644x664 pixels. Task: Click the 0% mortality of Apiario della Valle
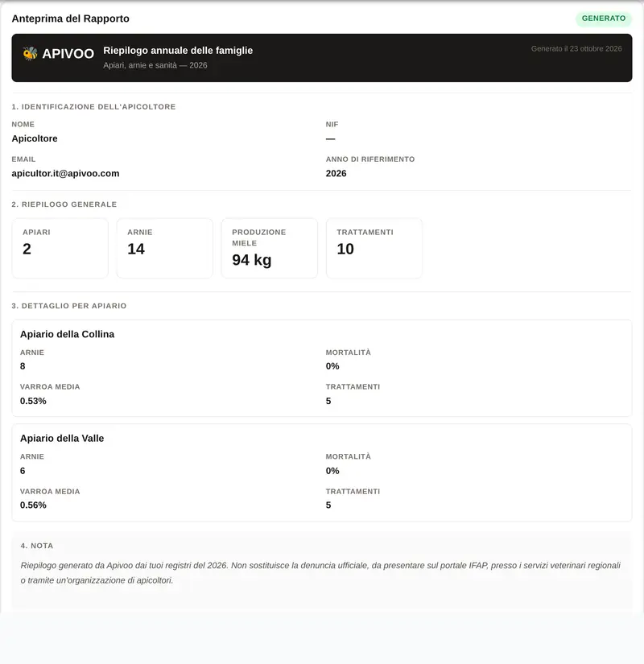332,471
